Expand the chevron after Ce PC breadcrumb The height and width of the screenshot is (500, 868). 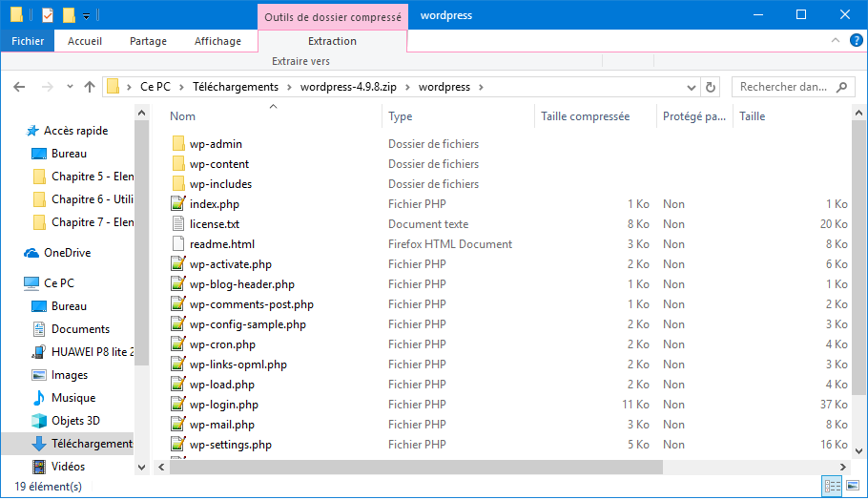point(181,87)
